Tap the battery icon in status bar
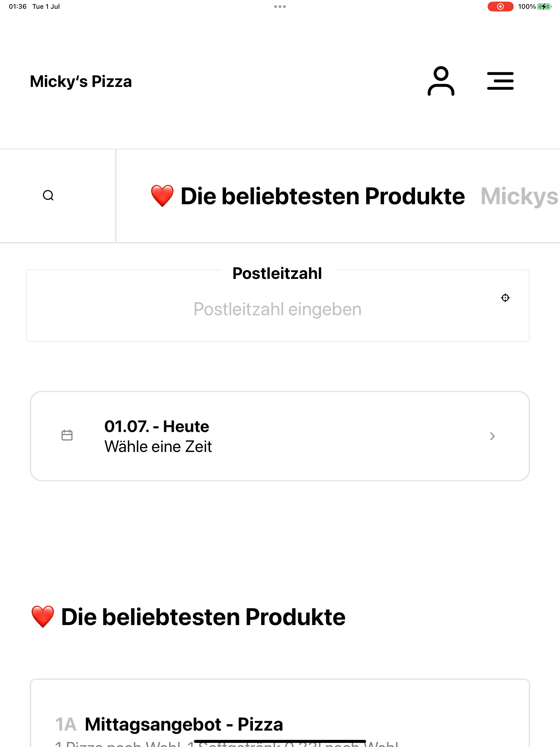The height and width of the screenshot is (747, 560). pos(544,6)
